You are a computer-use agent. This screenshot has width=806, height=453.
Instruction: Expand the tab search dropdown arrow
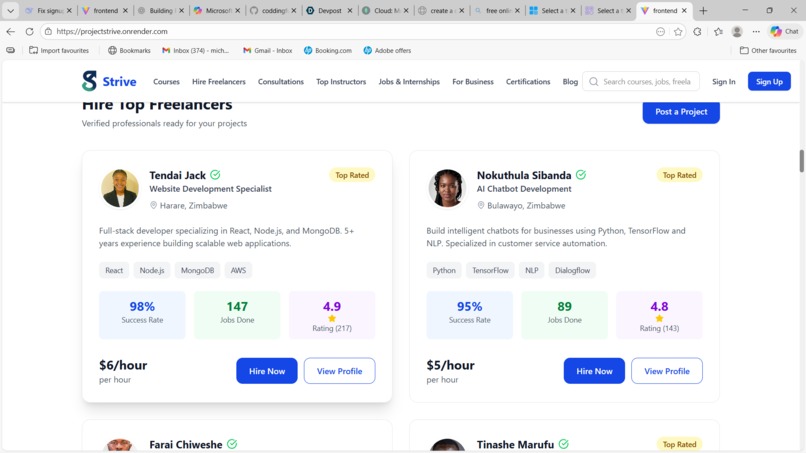coord(10,10)
